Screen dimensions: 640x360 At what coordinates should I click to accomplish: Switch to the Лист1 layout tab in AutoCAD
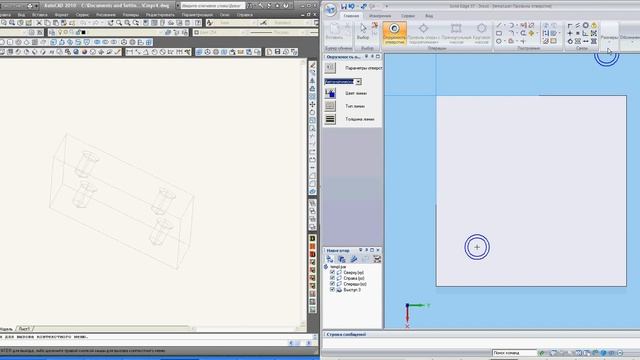click(24, 329)
